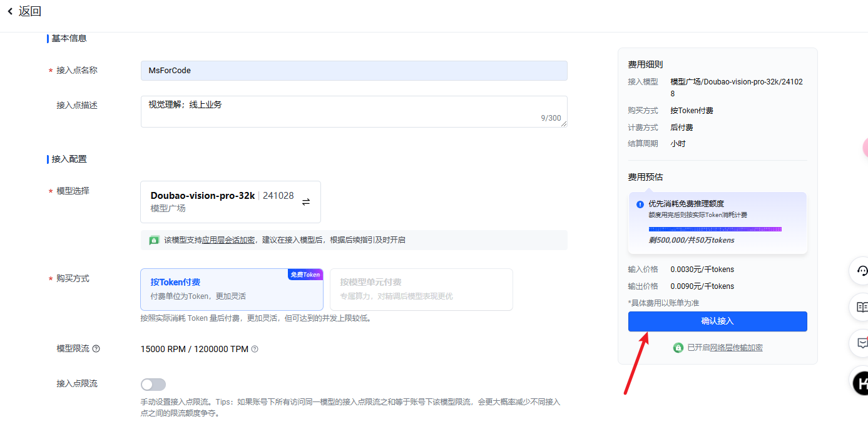868x429 pixels.
Task: Click the free token quota progress bar
Action: (x=715, y=230)
